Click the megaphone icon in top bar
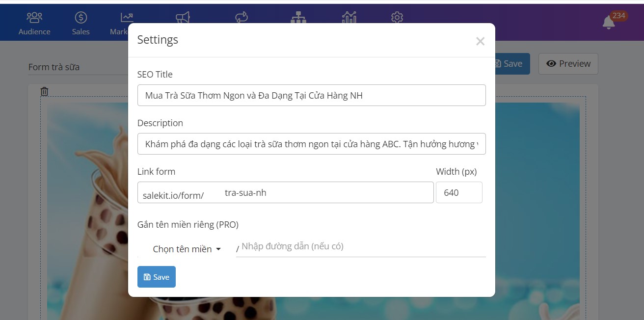This screenshot has width=644, height=320. tap(183, 18)
